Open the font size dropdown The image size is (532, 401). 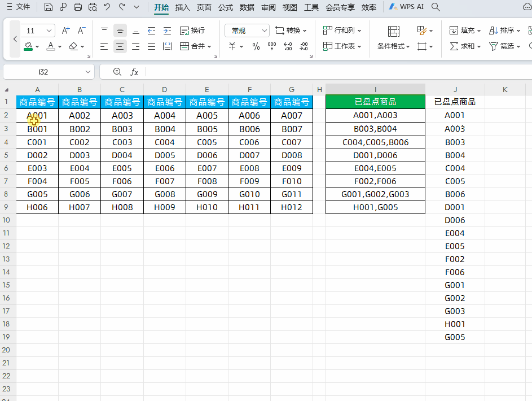[49, 30]
